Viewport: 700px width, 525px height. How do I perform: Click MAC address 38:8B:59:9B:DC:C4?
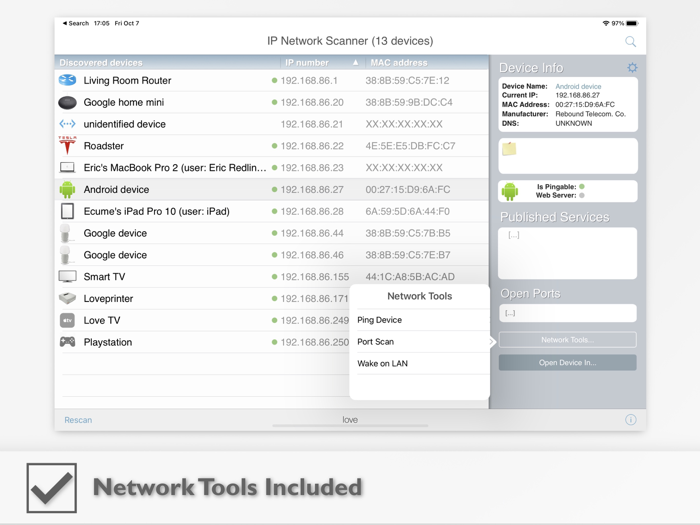click(x=409, y=102)
